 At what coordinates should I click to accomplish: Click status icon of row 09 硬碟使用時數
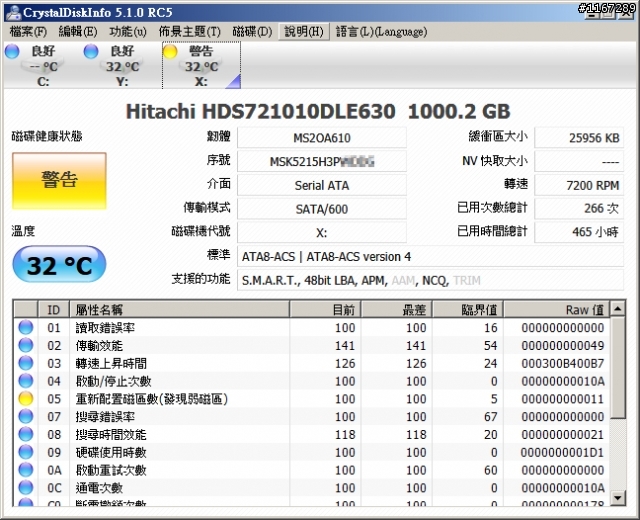click(x=25, y=452)
